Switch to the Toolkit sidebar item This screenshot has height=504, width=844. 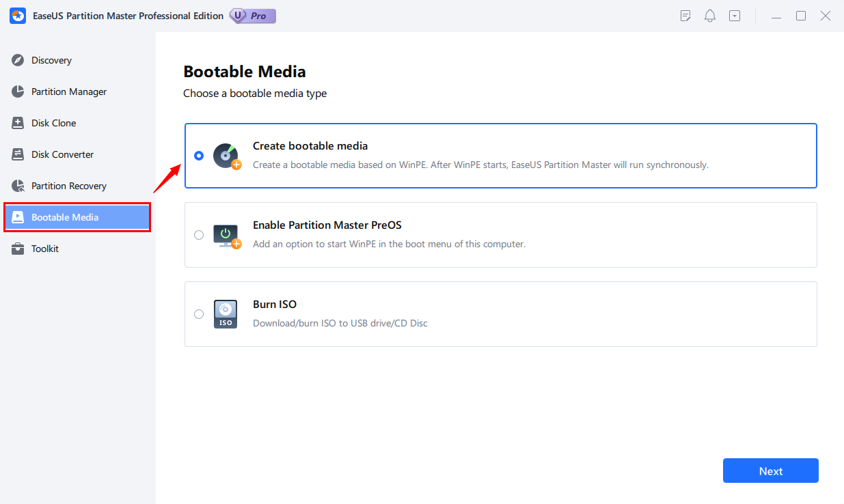pos(45,249)
